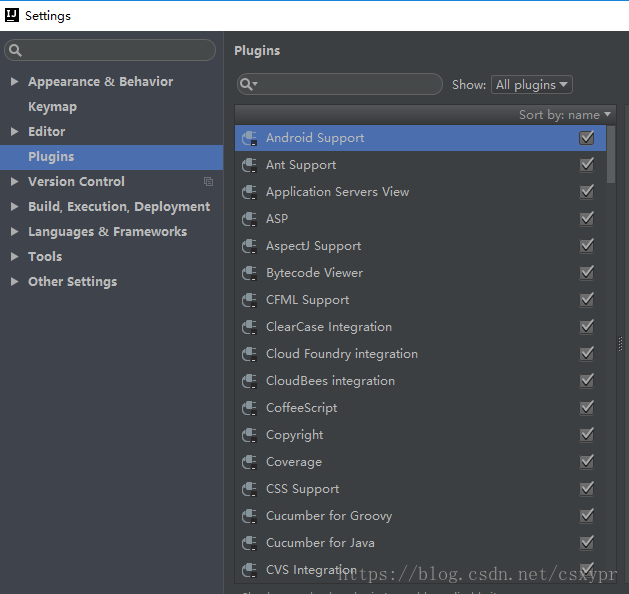The width and height of the screenshot is (629, 594).
Task: Focus the plugins search field
Action: coord(340,84)
